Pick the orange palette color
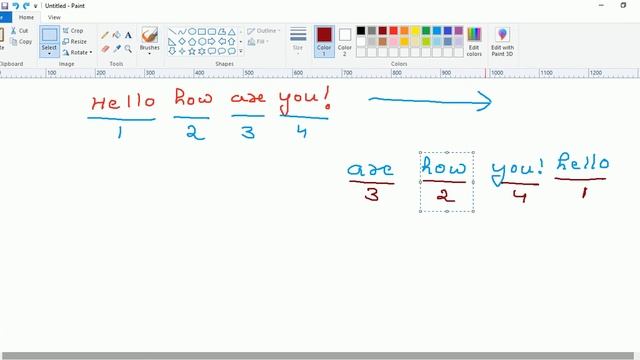This screenshot has width=640, height=360. (x=404, y=31)
